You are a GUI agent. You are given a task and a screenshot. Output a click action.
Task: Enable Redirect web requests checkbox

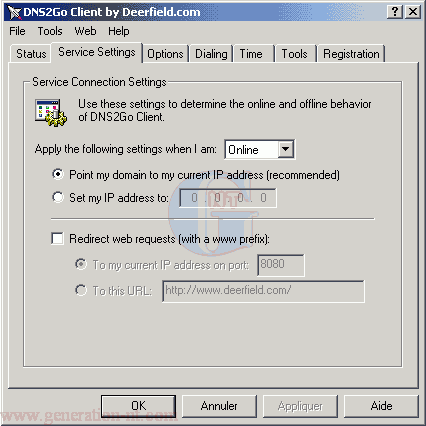tap(57, 239)
